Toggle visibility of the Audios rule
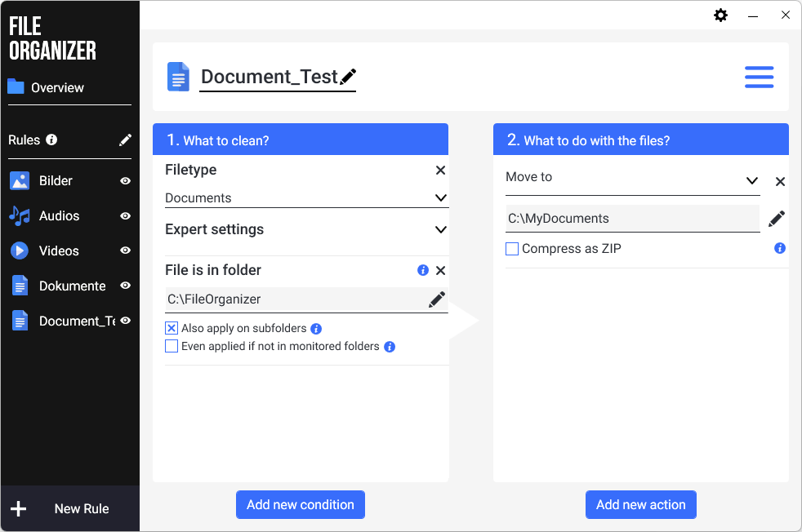Image resolution: width=802 pixels, height=532 pixels. point(126,215)
